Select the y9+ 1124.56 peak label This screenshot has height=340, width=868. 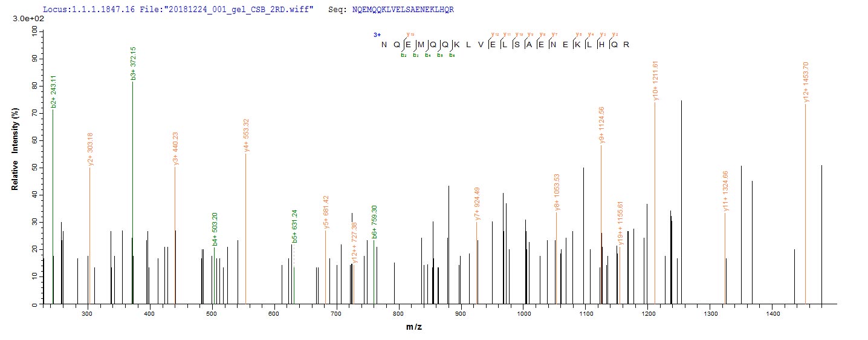[601, 125]
